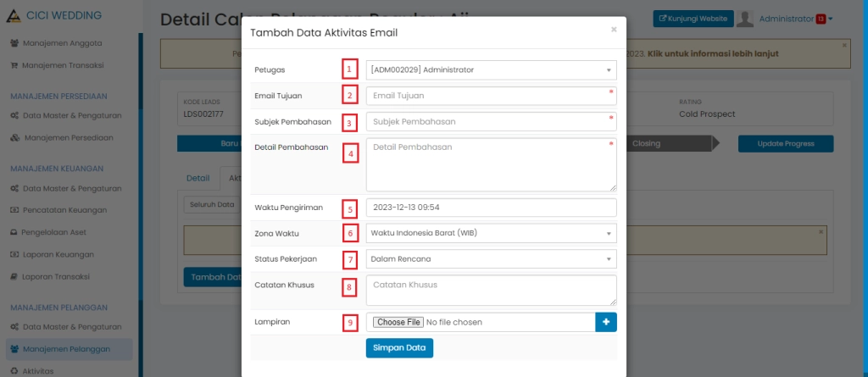
Task: Expand the Zona Waktu dropdown
Action: point(491,233)
